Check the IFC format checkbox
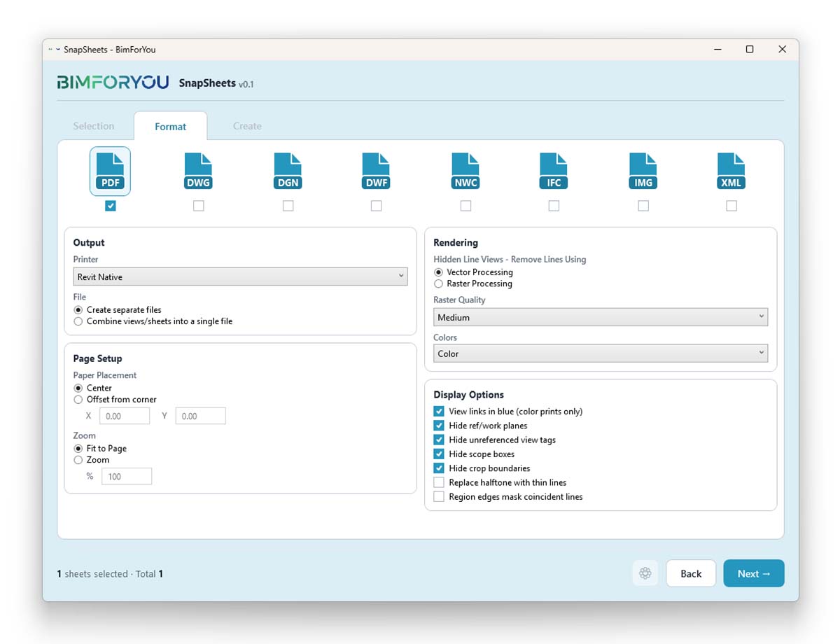This screenshot has width=840, height=644. pyautogui.click(x=554, y=206)
